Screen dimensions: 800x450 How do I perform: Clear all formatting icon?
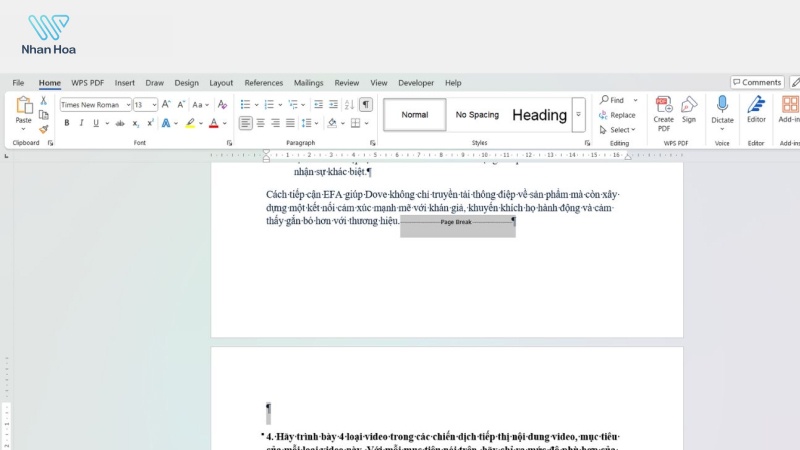point(222,105)
